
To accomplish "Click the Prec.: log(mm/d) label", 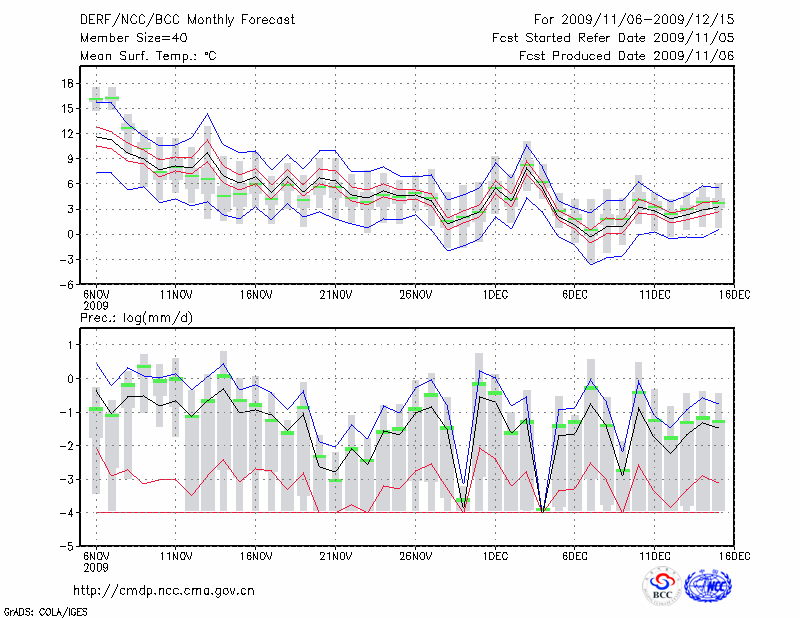I will pyautogui.click(x=138, y=318).
